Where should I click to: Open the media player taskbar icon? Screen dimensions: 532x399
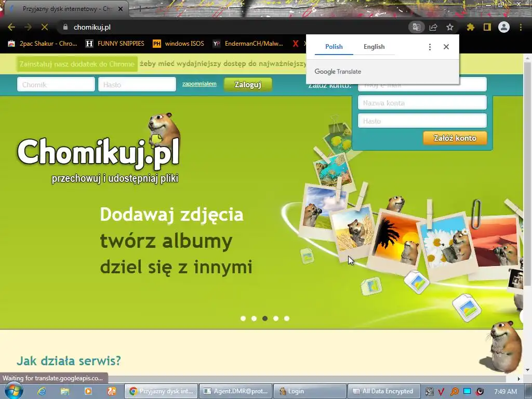tap(88, 391)
